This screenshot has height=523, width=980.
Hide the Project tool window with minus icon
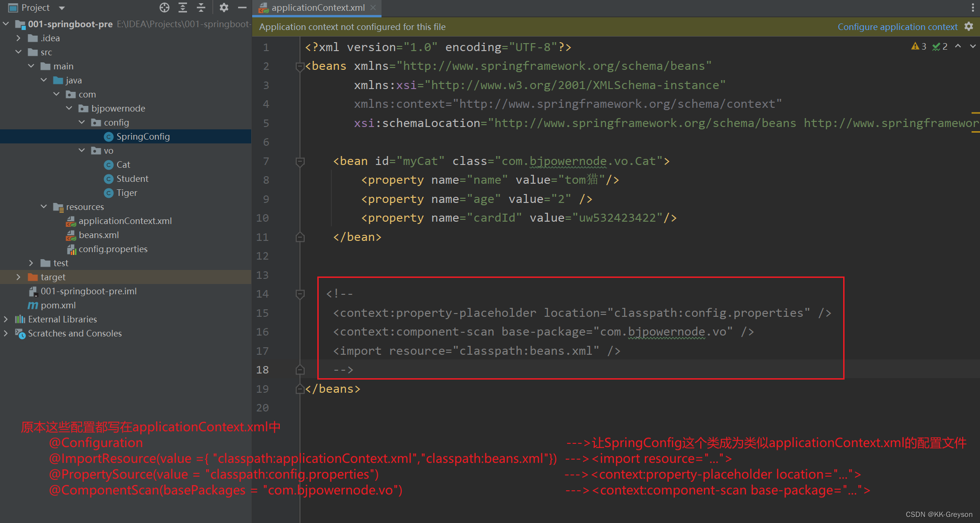coord(242,7)
